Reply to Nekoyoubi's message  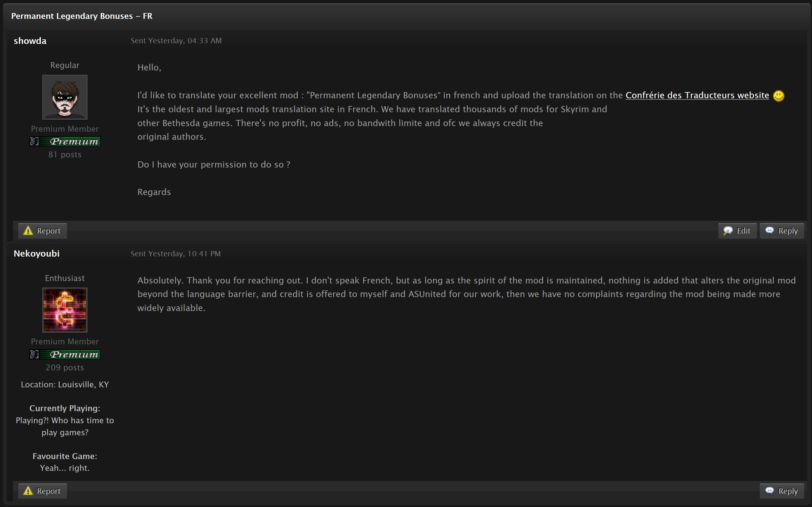pos(781,491)
